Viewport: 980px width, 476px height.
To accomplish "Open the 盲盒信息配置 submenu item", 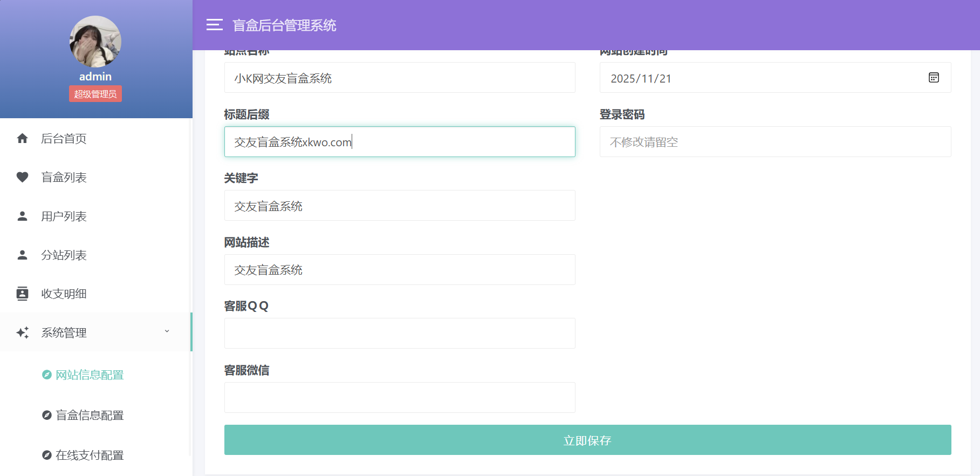I will (x=90, y=416).
